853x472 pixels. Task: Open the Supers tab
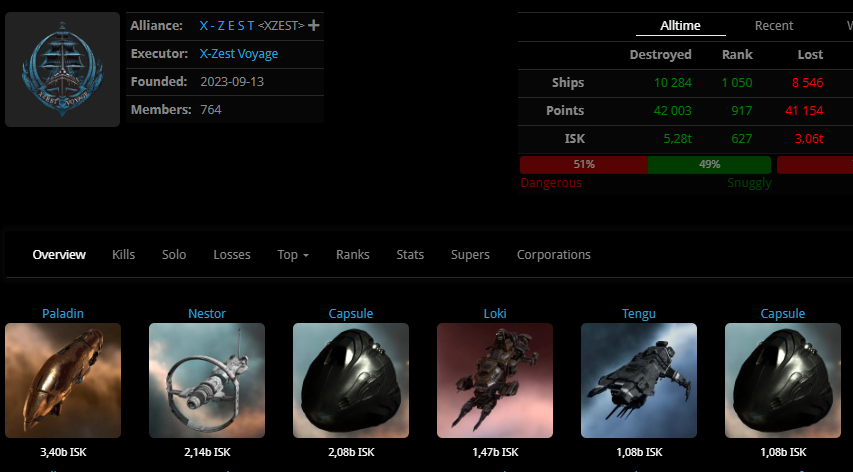point(470,255)
